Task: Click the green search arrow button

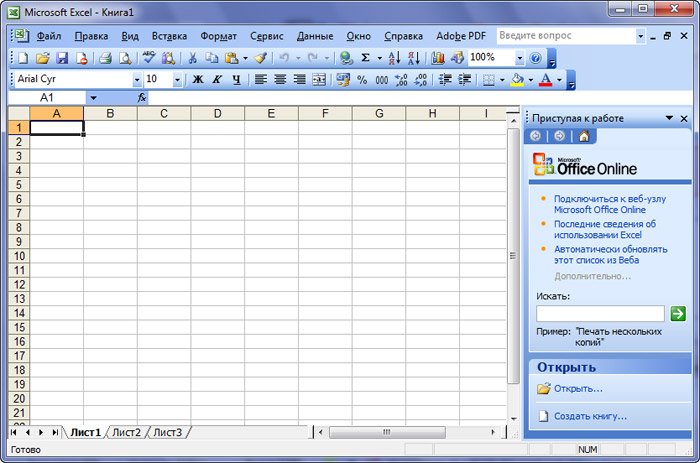Action: 678,313
